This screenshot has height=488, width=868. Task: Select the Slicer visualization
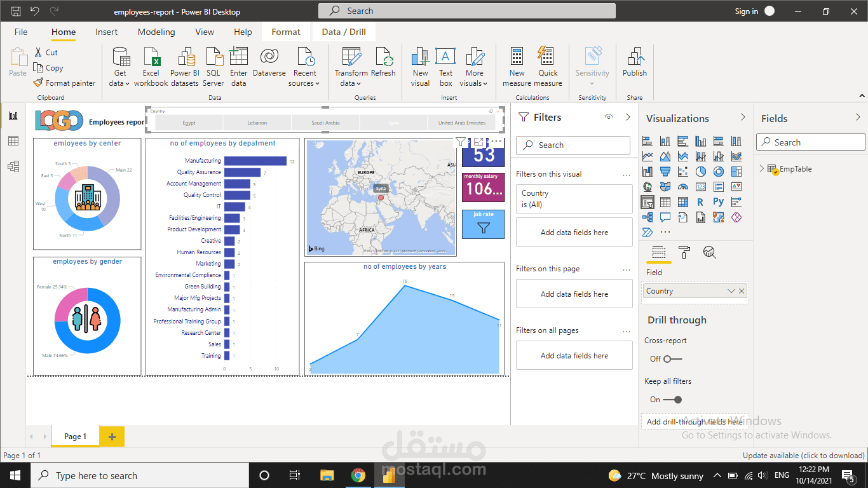coord(648,202)
